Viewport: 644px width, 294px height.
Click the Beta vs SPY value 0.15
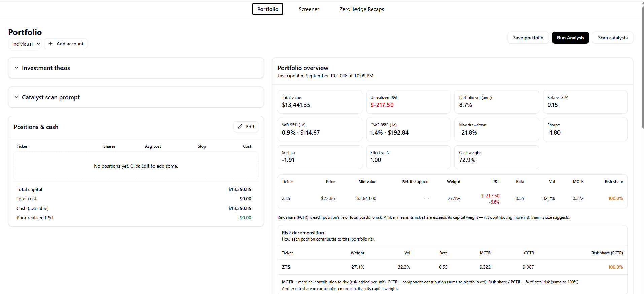pos(553,105)
